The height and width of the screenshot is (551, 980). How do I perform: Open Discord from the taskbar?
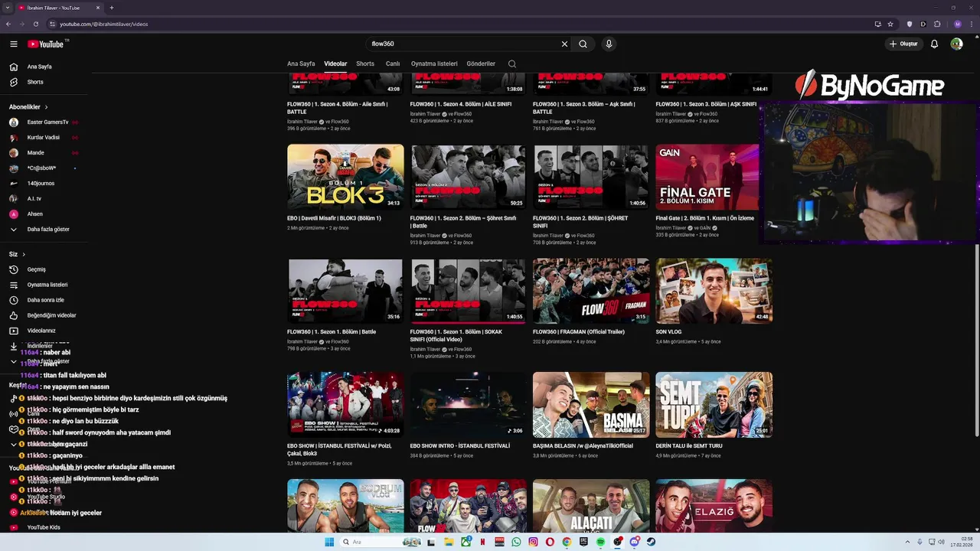(634, 542)
